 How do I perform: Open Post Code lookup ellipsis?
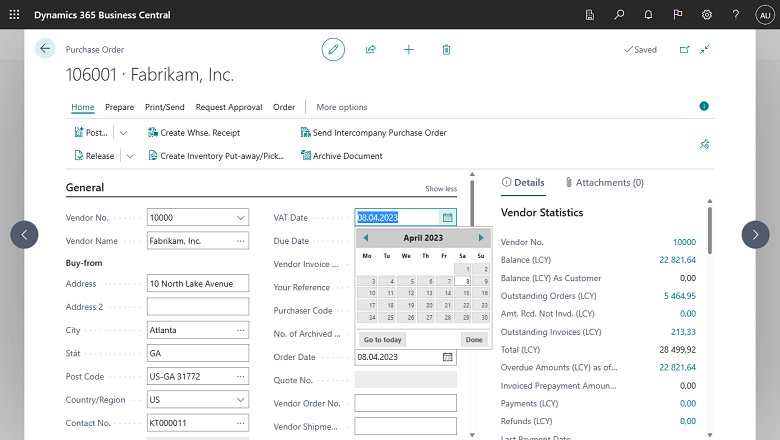pos(240,376)
